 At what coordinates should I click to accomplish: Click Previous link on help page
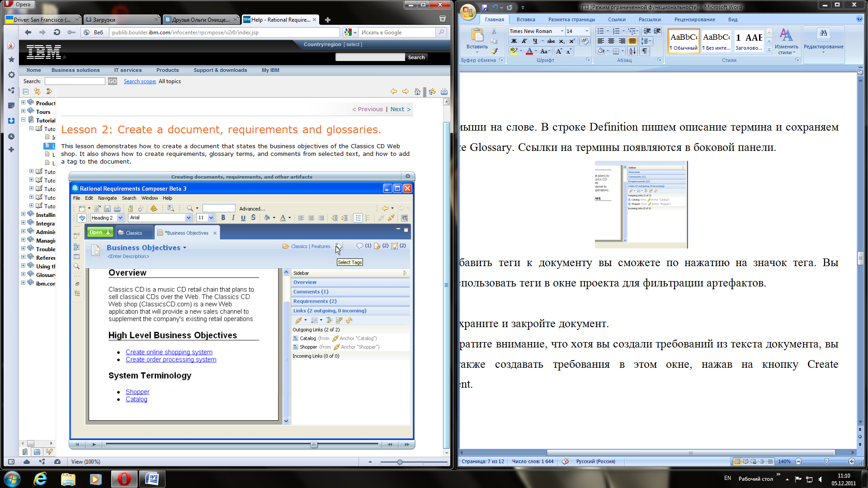367,109
